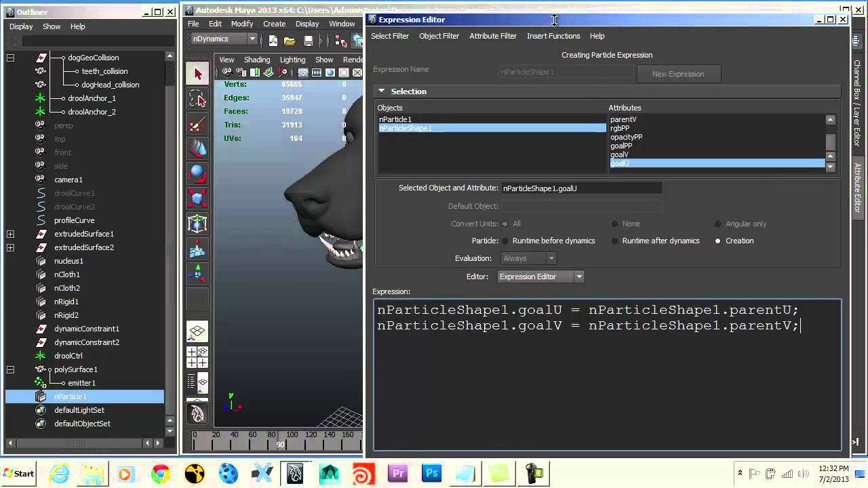Screen dimensions: 868x488
Task: Switch to single perspective view layout
Action: [x=197, y=331]
